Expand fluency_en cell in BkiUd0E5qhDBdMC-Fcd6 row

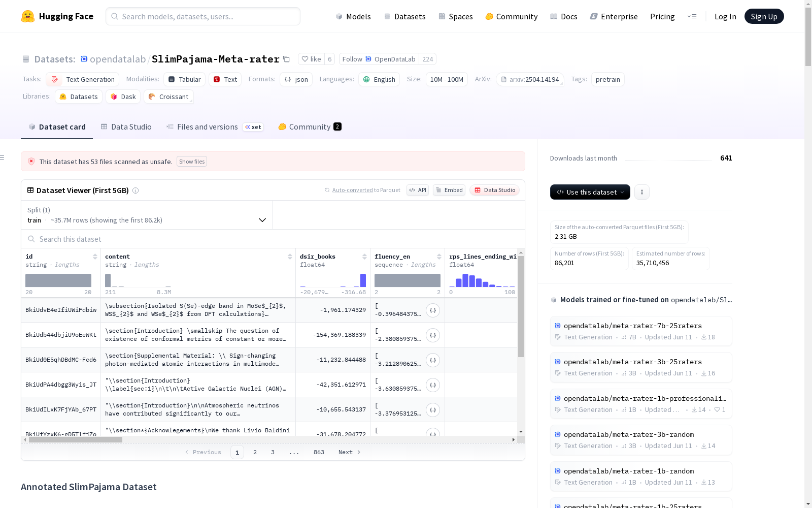click(433, 360)
